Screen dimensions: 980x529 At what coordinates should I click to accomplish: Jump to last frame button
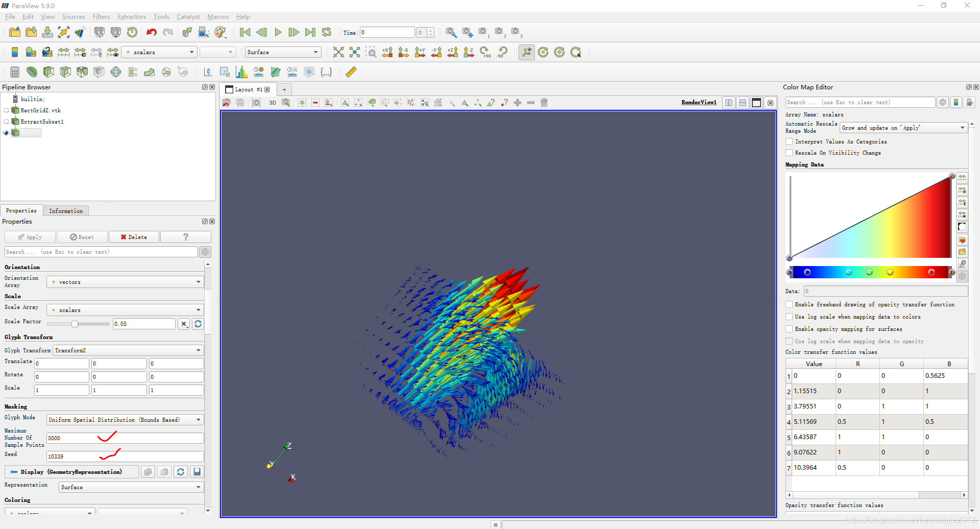click(x=310, y=32)
